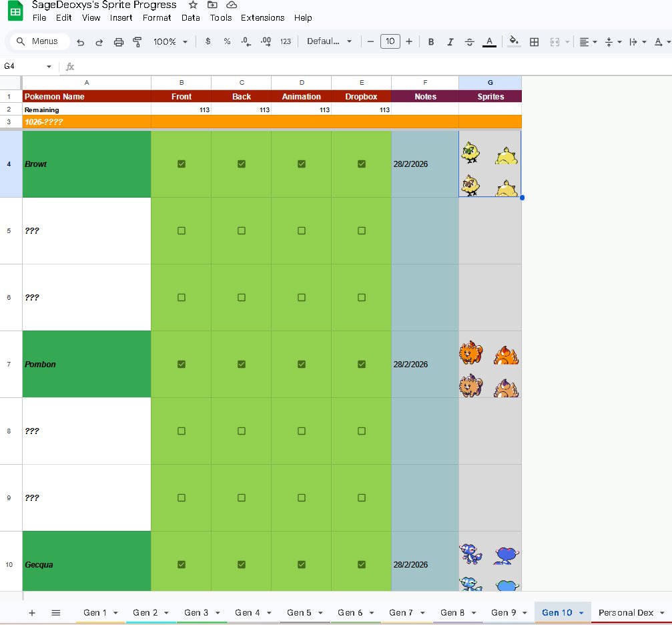Click the font size field showing 10
672x625 pixels.
point(390,41)
